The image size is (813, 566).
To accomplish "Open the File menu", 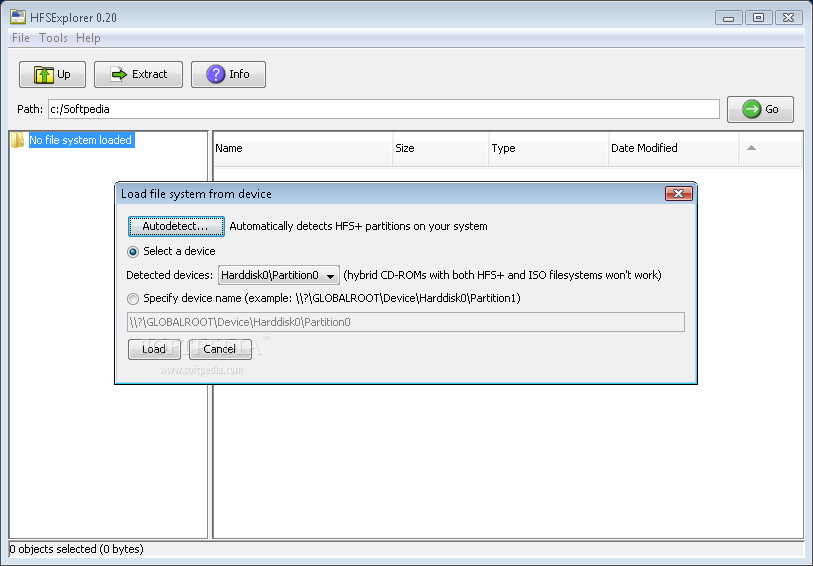I will coord(21,38).
